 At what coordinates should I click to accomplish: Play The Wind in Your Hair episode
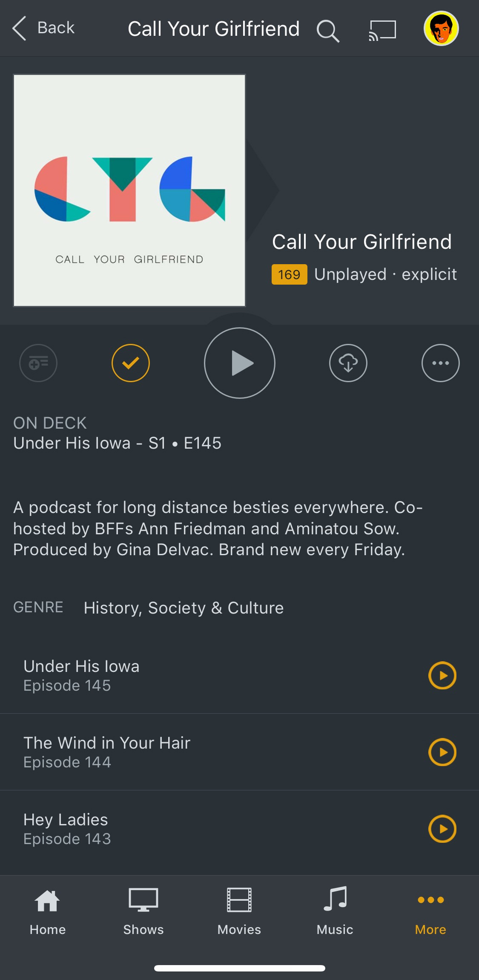point(442,752)
